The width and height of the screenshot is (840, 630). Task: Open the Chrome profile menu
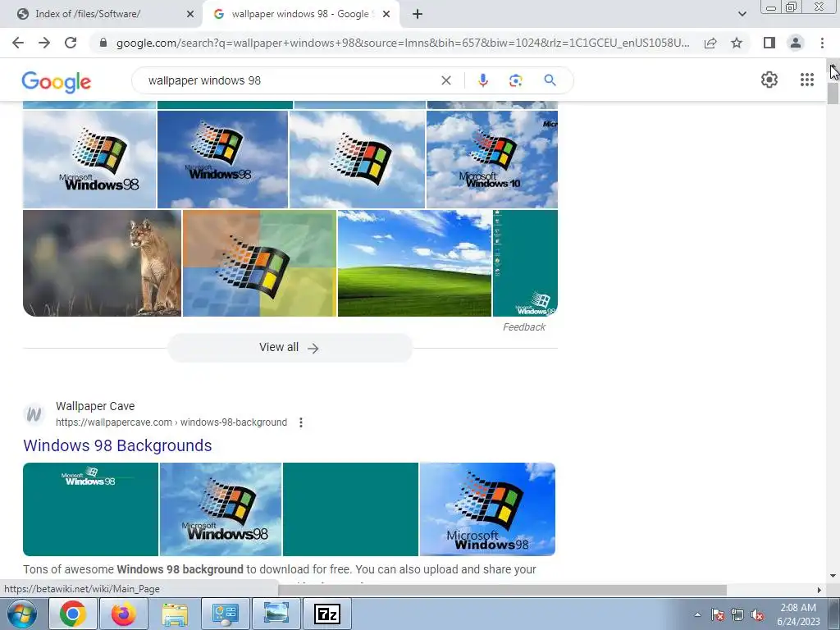coord(796,43)
